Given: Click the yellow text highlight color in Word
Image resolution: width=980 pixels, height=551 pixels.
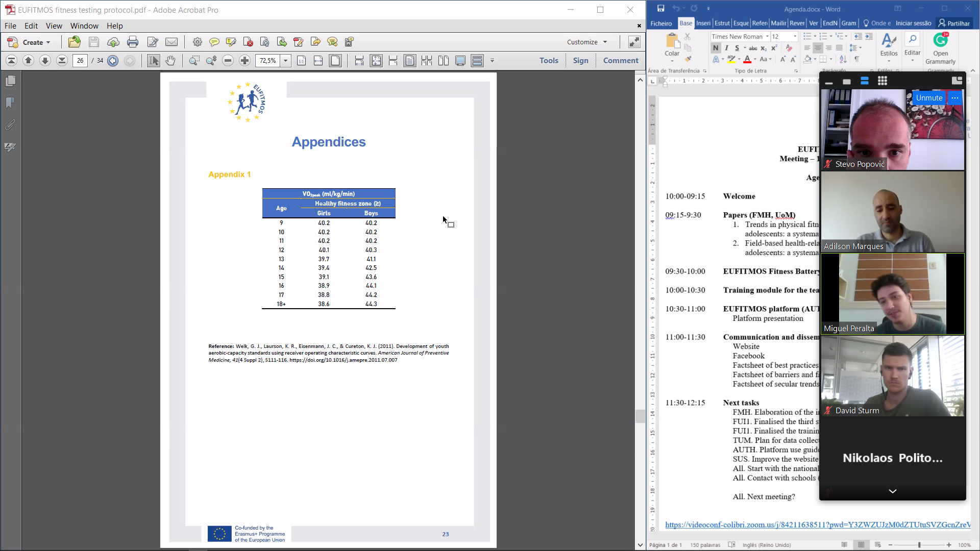Looking at the screenshot, I should pyautogui.click(x=731, y=60).
